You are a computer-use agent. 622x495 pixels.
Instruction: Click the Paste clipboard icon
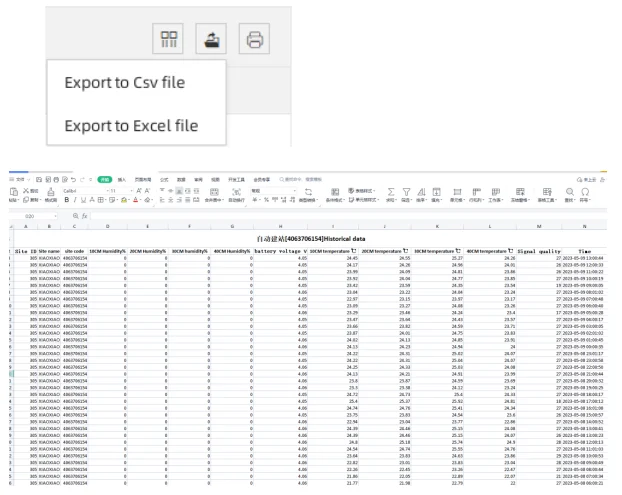pyautogui.click(x=13, y=192)
